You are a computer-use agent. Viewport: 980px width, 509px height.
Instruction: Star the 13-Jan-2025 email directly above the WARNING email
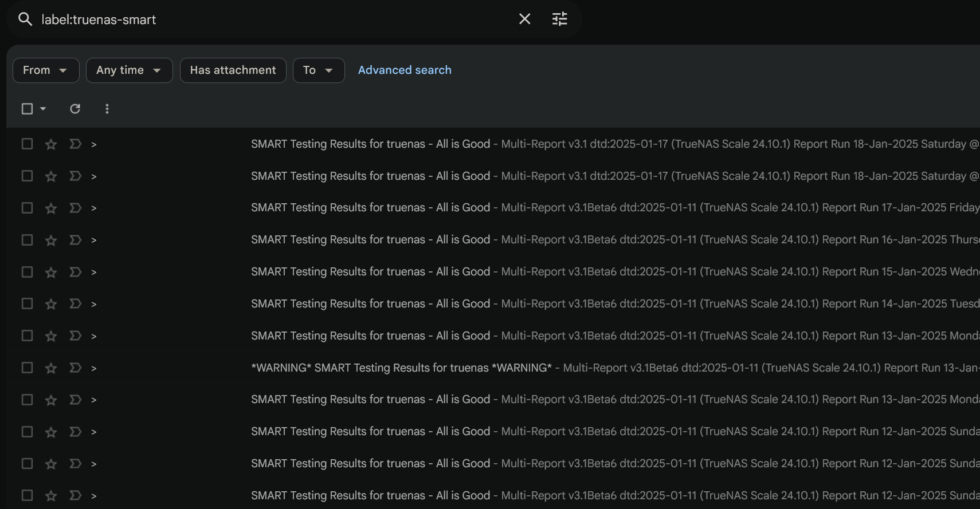pos(51,336)
